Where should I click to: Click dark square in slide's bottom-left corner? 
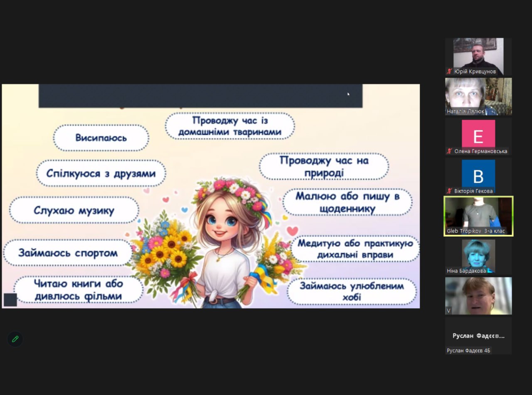click(10, 299)
